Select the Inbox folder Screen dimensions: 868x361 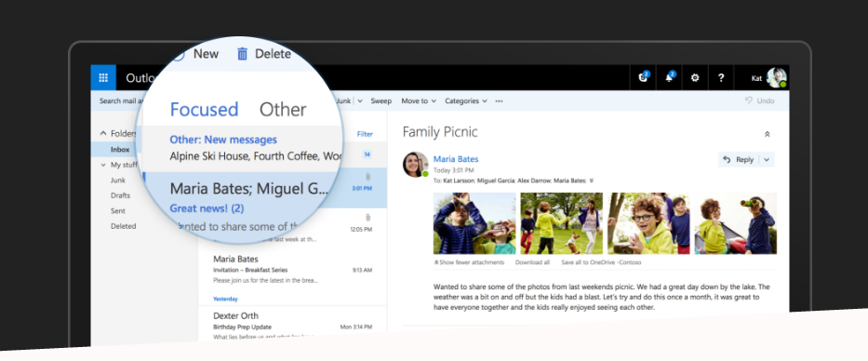tap(120, 150)
